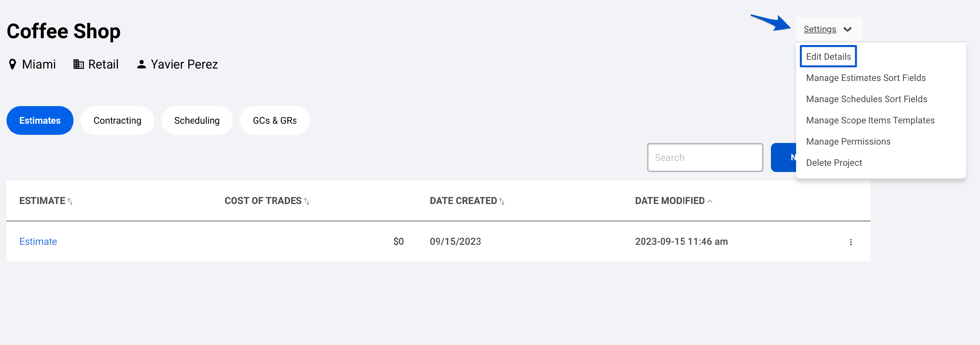Viewport: 980px width, 345px height.
Task: Select Delete Project from the menu
Action: (834, 162)
